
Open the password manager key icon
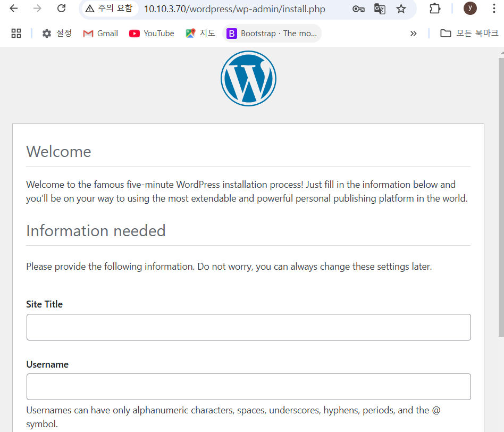(358, 9)
